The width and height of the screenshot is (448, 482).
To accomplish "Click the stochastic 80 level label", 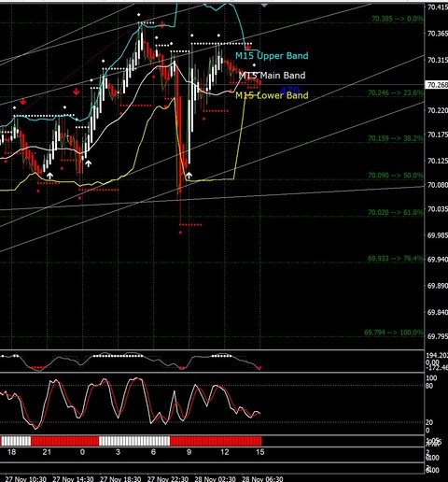I will click(x=429, y=386).
